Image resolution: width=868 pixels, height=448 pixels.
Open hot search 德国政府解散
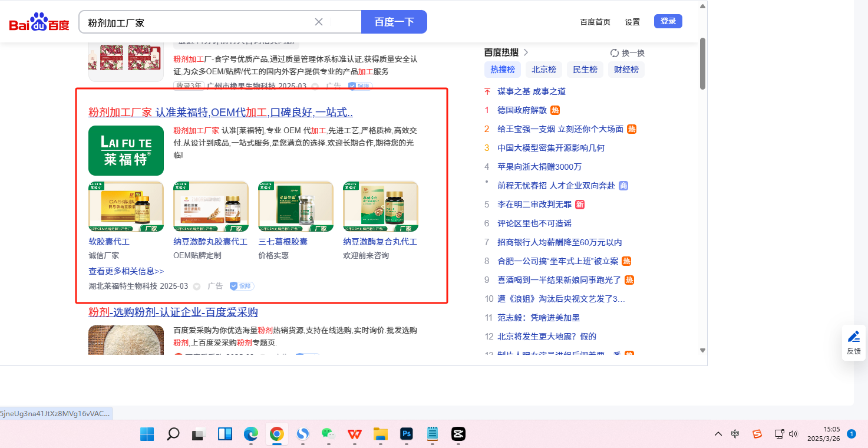522,110
